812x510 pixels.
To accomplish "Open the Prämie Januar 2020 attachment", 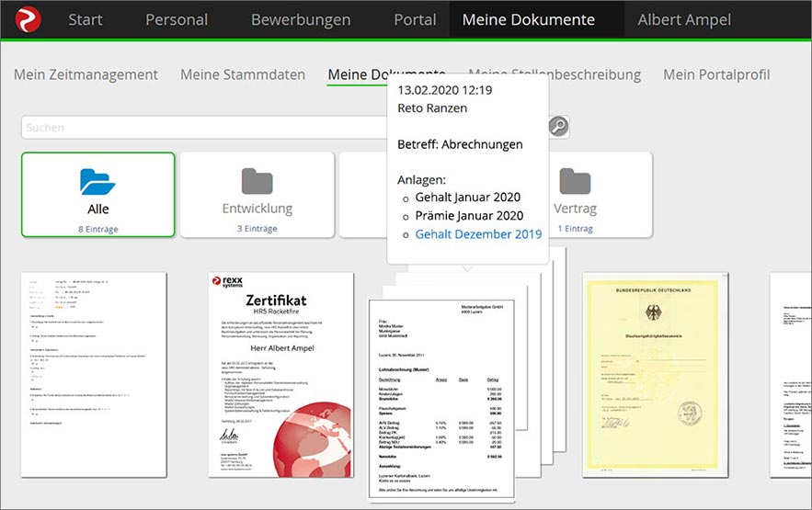I will click(469, 216).
